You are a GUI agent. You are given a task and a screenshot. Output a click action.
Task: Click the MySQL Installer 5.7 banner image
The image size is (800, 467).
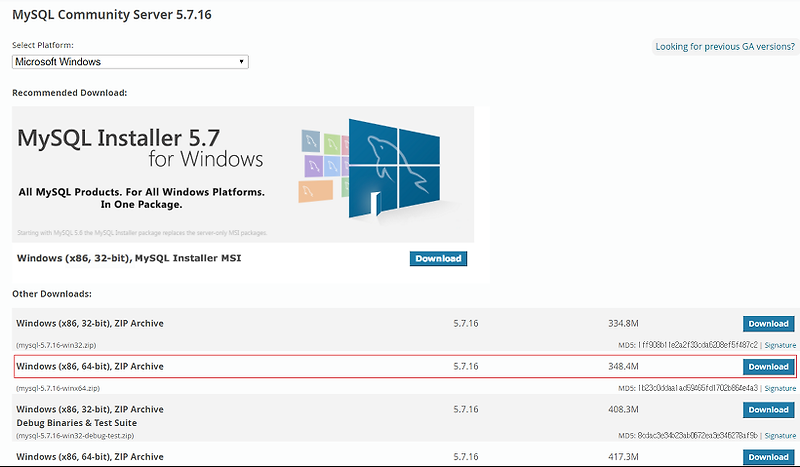point(243,174)
